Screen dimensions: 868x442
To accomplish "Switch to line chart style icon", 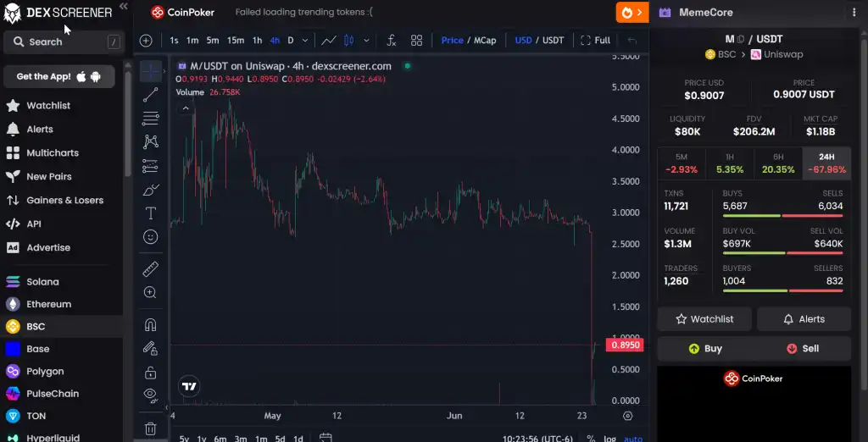I will [328, 41].
